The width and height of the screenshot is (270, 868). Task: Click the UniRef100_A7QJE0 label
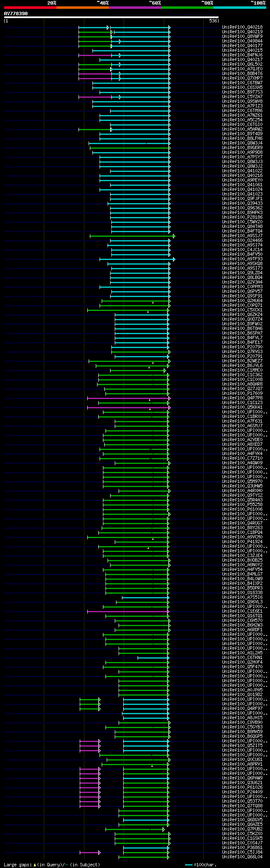pyautogui.click(x=242, y=69)
